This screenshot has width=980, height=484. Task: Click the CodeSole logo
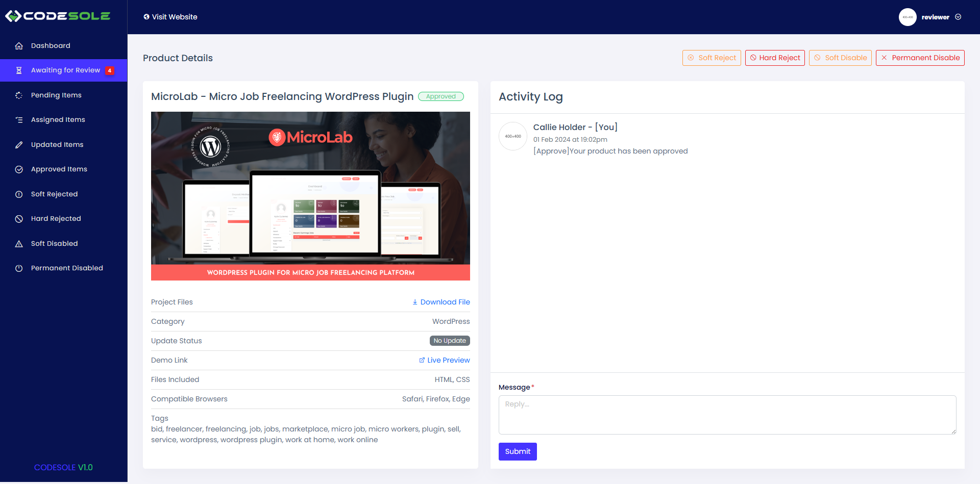click(58, 16)
